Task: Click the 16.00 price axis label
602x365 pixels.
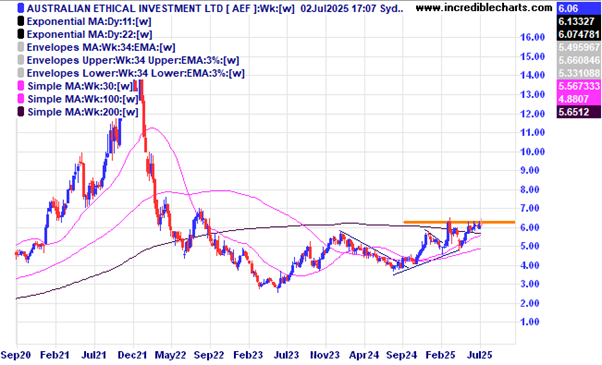Action: coord(533,37)
